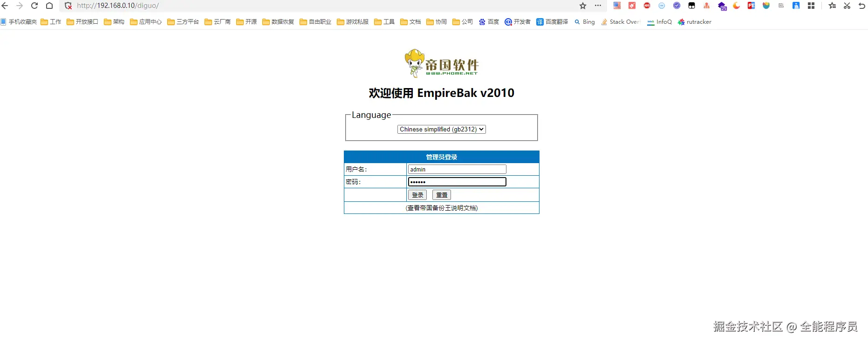This screenshot has height=343, width=868.
Task: Open the Stack Overflow bookmark
Action: coord(621,22)
